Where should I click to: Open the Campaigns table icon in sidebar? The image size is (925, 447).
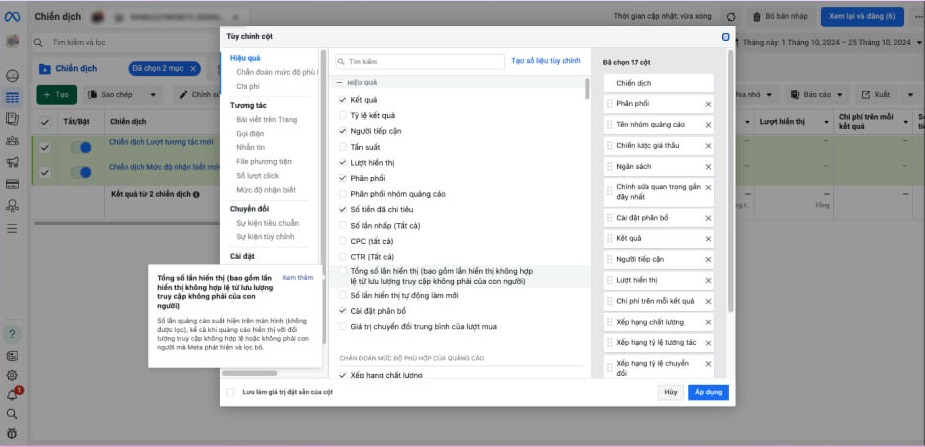(x=12, y=97)
